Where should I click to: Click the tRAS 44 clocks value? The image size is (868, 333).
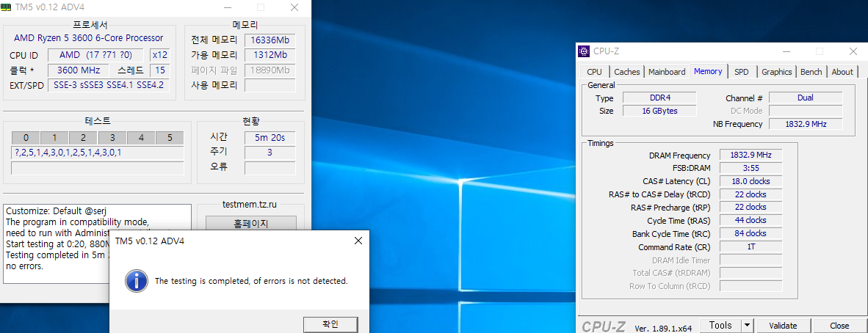pyautogui.click(x=751, y=220)
